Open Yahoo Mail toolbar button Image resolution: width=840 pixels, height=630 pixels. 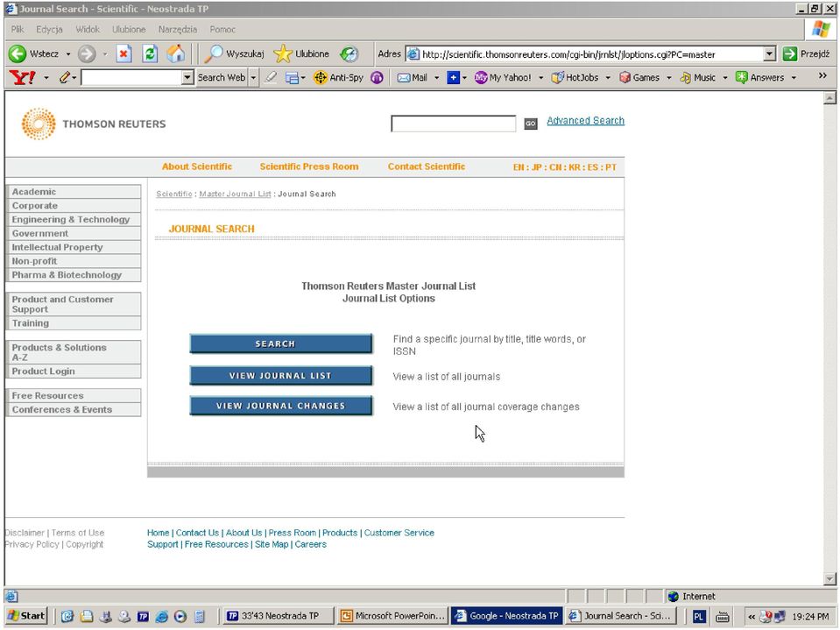(x=412, y=78)
